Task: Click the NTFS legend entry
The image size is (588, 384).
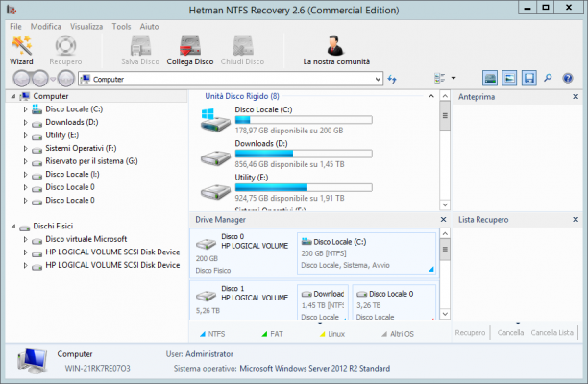Action: coord(212,334)
